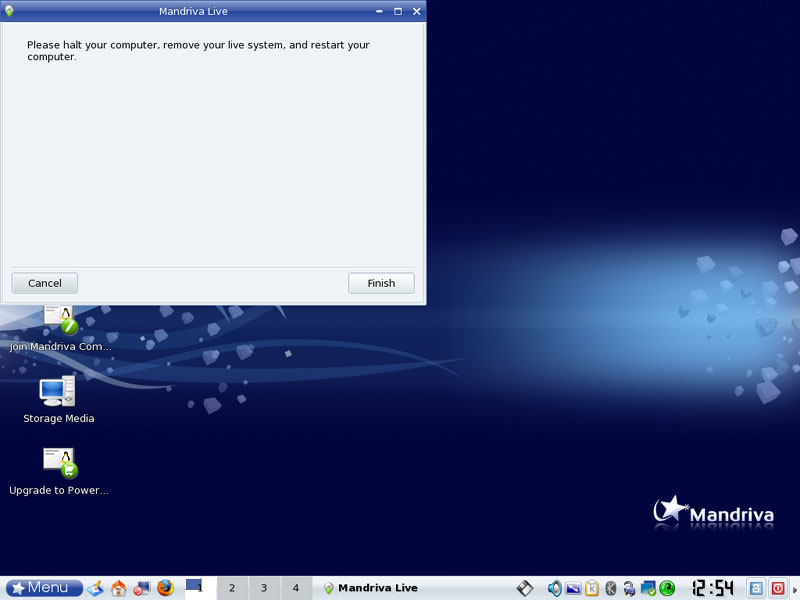Click the Klipper clipboard tray icon
Screen dimensions: 800x600
[x=592, y=588]
